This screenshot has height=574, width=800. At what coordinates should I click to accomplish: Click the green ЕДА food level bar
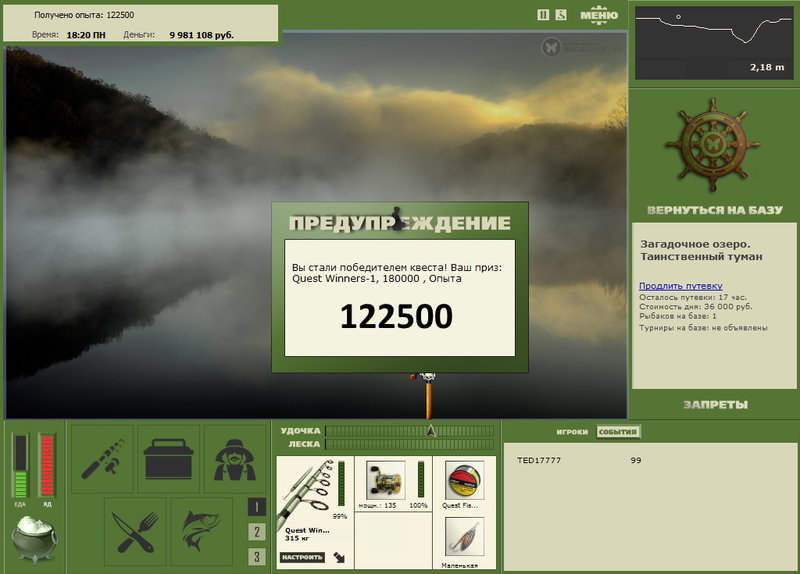pyautogui.click(x=20, y=466)
